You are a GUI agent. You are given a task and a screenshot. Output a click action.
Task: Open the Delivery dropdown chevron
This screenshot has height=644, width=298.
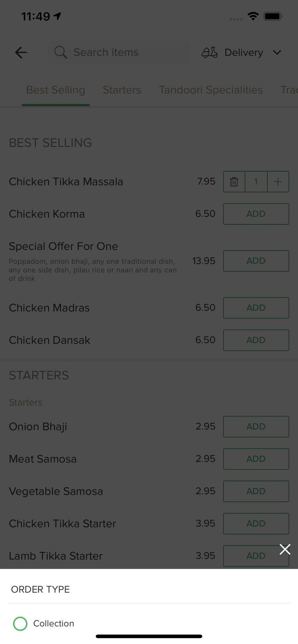point(277,52)
